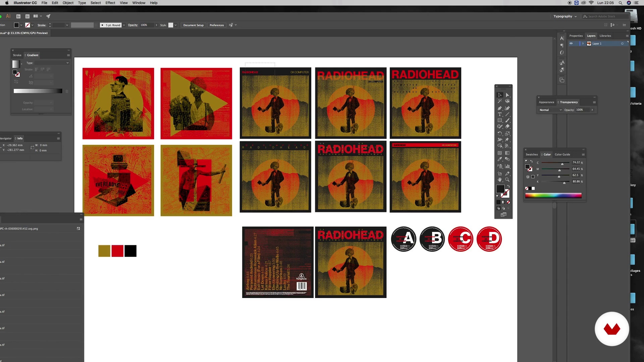Enable Draw Normal mode

(x=498, y=208)
